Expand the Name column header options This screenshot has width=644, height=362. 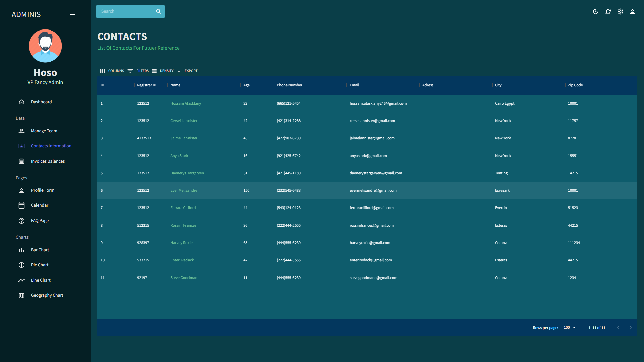[175, 85]
